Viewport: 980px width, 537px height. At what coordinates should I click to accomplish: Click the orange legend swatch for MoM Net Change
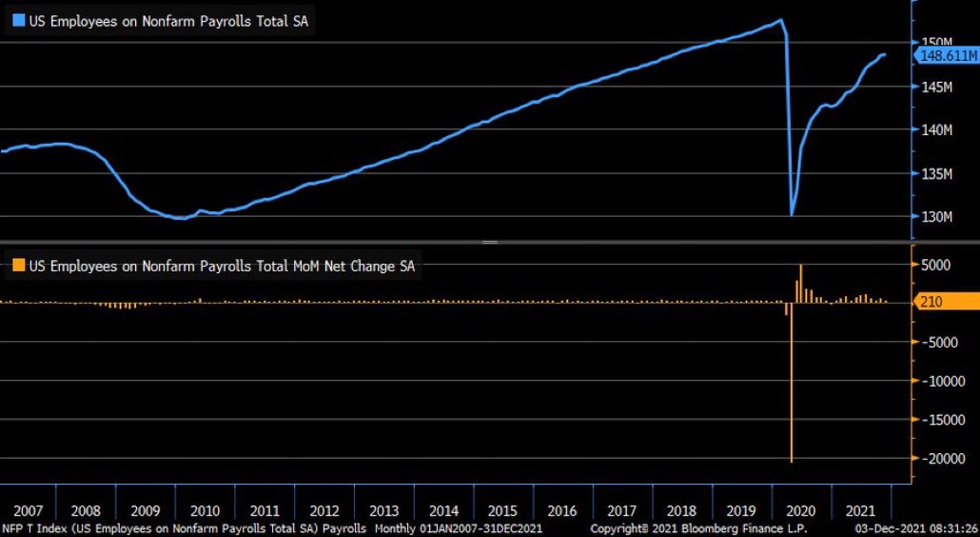click(x=18, y=267)
